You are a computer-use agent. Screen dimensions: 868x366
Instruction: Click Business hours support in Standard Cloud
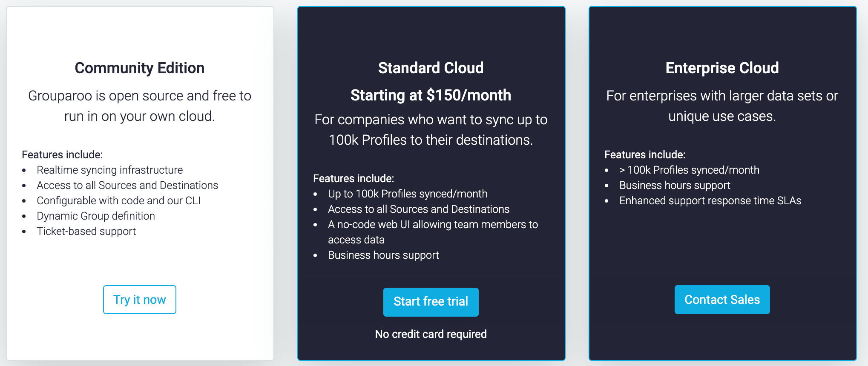(x=383, y=255)
